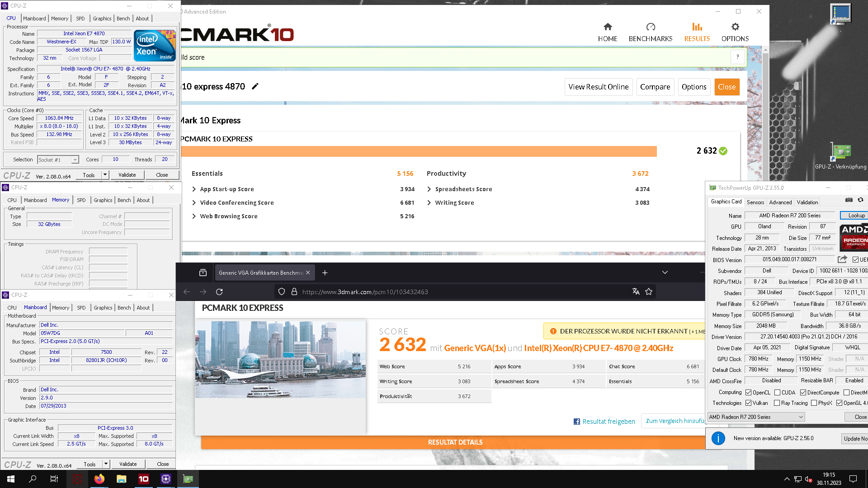
Task: Click the site padlock icon in address bar
Action: click(294, 291)
